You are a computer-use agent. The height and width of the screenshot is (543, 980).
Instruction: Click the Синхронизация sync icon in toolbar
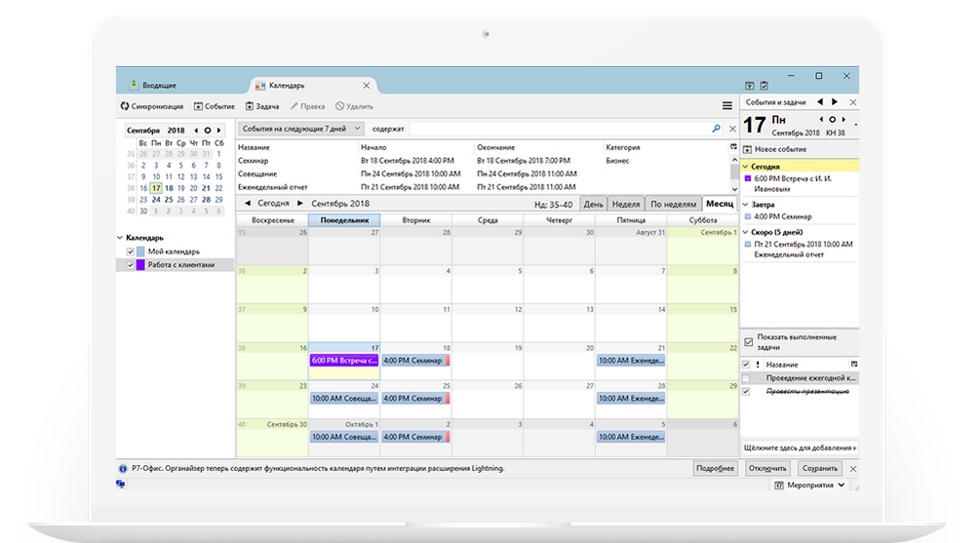pyautogui.click(x=125, y=106)
